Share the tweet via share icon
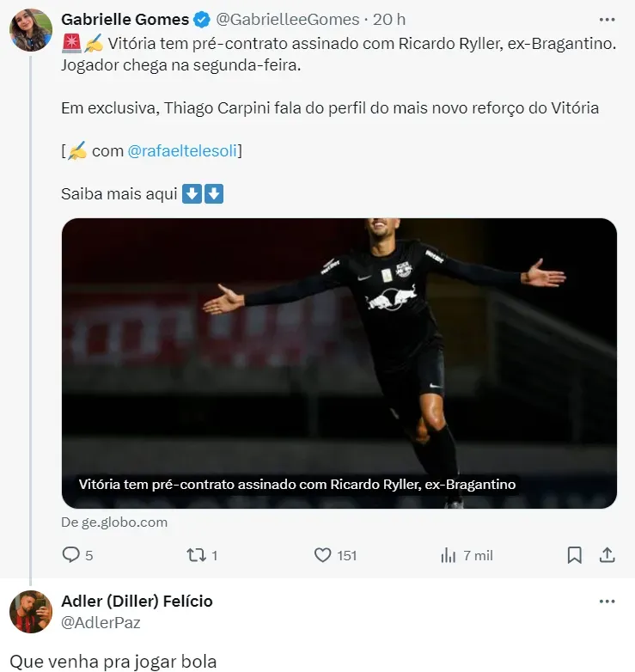The image size is (635, 672). pos(607,555)
